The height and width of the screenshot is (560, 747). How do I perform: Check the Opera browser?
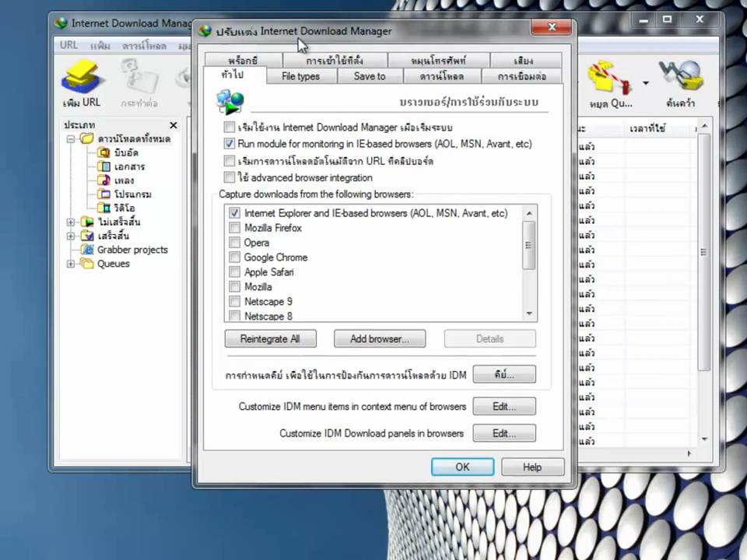pyautogui.click(x=234, y=243)
